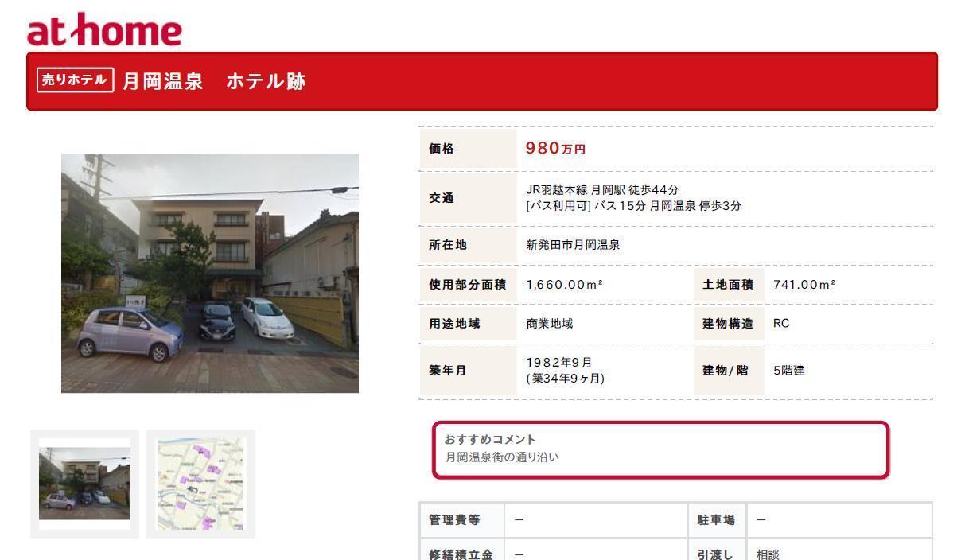Click the title 月岡温泉 ホテル跡

pos(214,81)
